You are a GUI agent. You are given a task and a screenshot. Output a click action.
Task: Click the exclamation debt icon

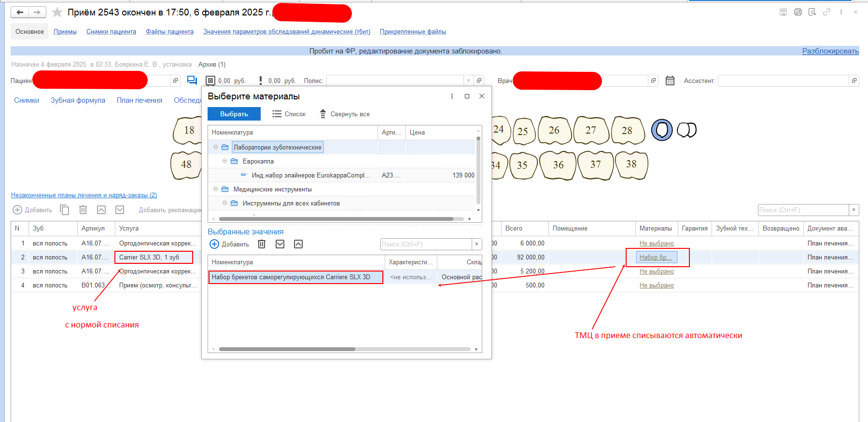261,81
